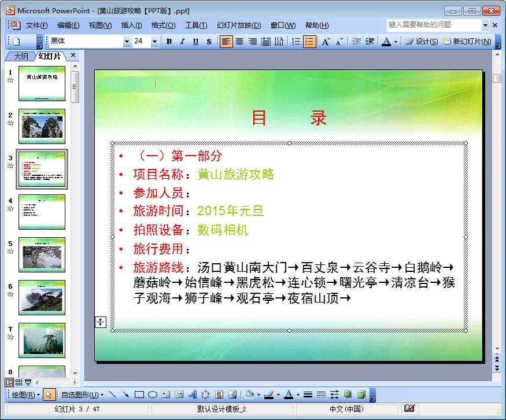Switch to the 大纲 outline tab
The width and height of the screenshot is (506, 420).
21,57
